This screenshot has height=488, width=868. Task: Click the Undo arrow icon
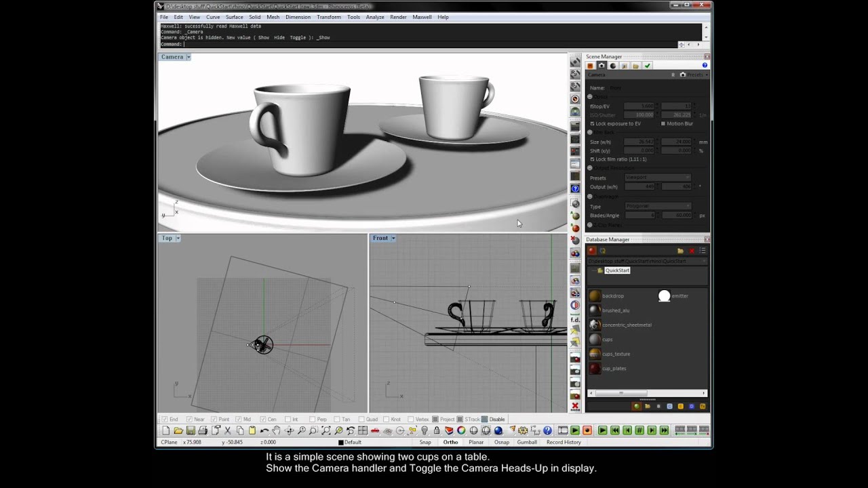(x=264, y=430)
